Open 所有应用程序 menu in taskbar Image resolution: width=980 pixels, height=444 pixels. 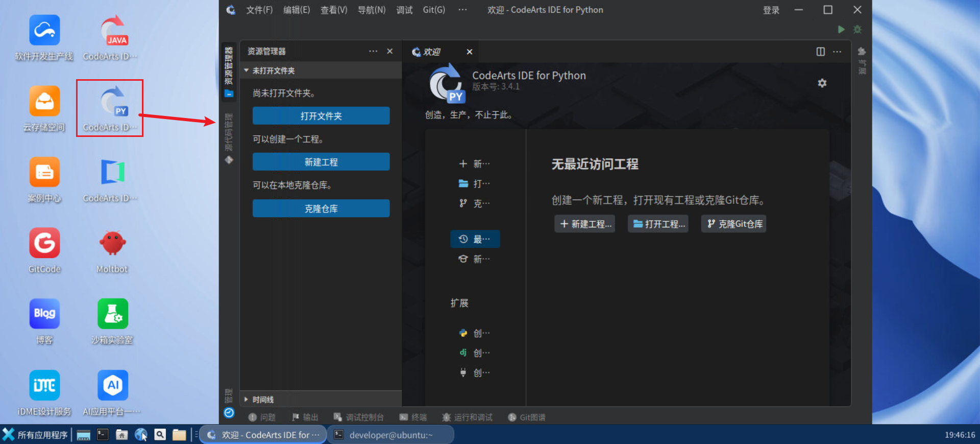pos(35,435)
